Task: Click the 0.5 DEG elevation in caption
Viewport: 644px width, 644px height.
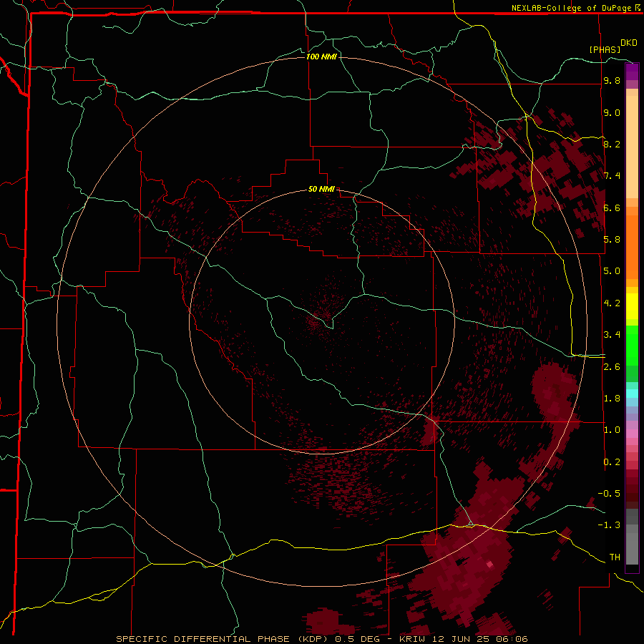Action: (357, 639)
